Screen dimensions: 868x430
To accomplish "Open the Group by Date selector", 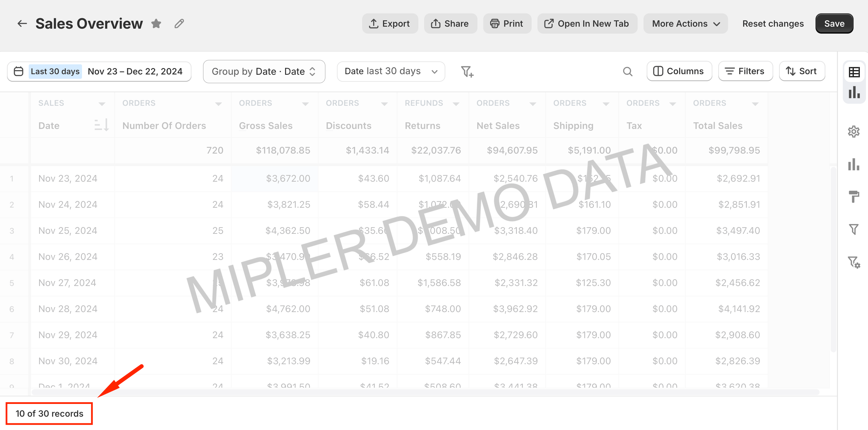I will (x=264, y=72).
